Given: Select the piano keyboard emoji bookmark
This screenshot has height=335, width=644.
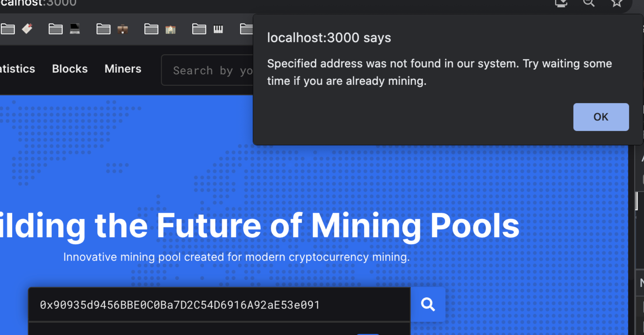Looking at the screenshot, I should coord(218,29).
